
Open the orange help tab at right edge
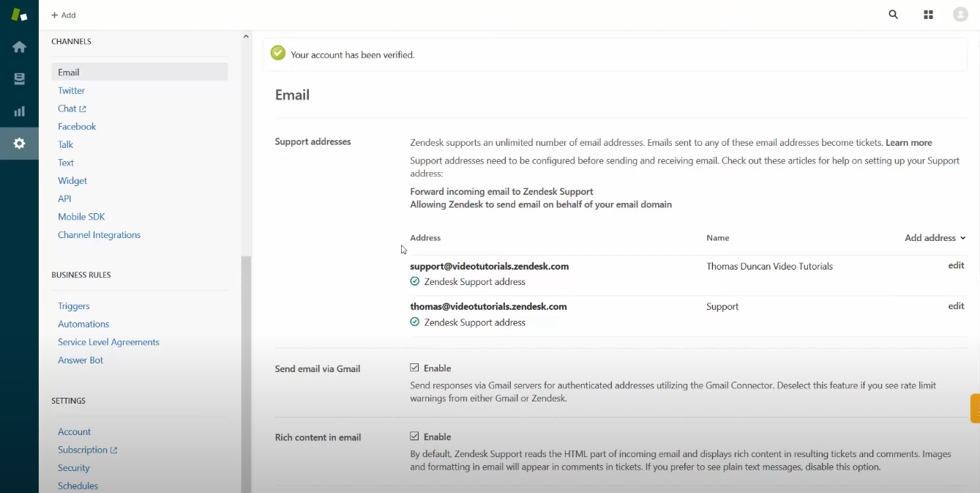coord(975,408)
